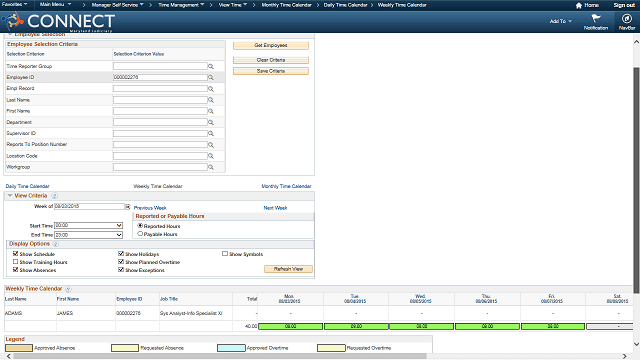Viewport: 640px width, 360px height.
Task: Go to Weekly Time Calendar breadcrumb
Action: click(x=402, y=5)
